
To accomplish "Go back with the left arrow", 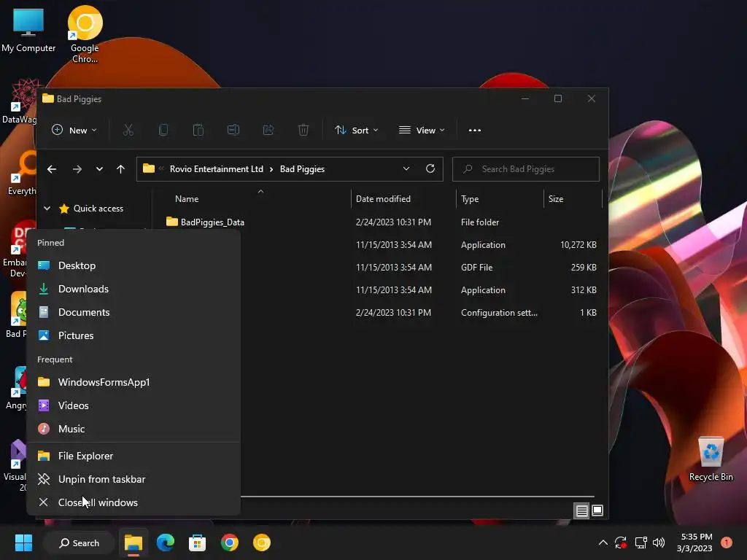I will point(52,169).
